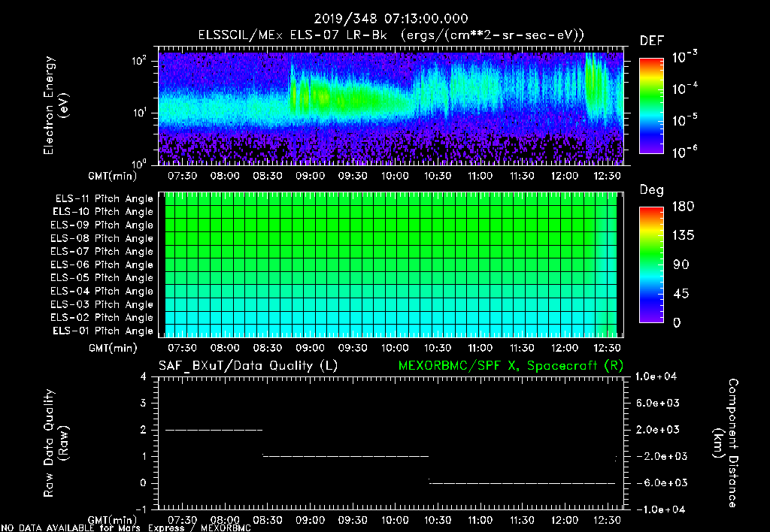Viewport: 770px width, 532px height.
Task: Click the dashed data quality line at level 1
Action: pos(346,456)
